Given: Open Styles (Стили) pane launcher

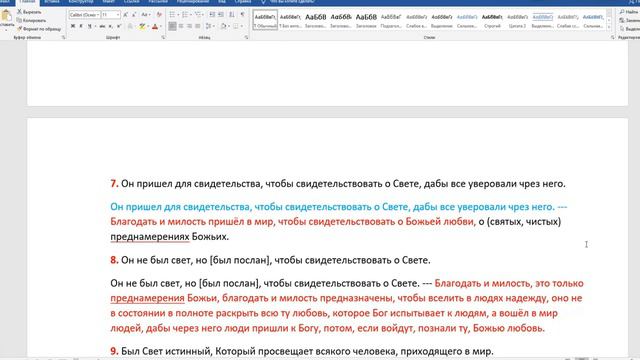Looking at the screenshot, I should pyautogui.click(x=613, y=38).
